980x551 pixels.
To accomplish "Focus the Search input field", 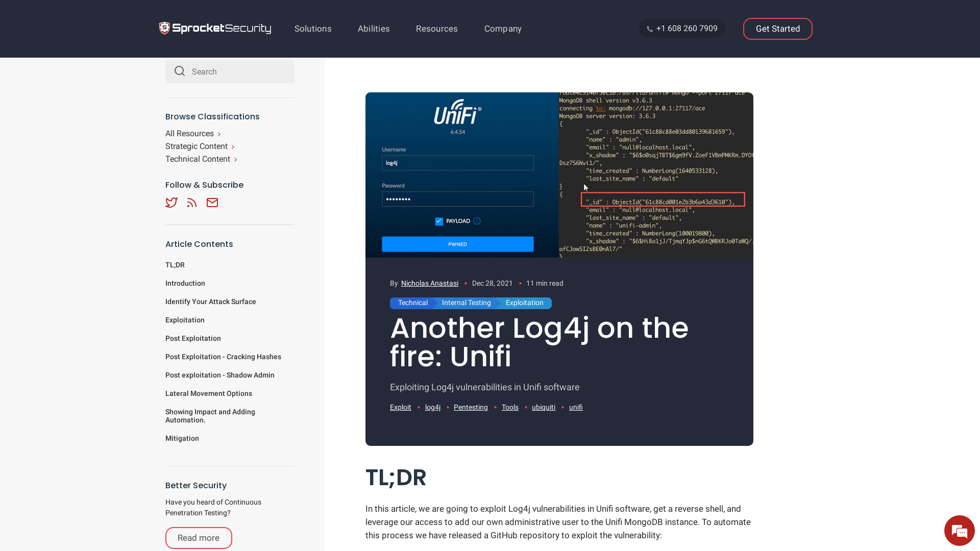I will [230, 71].
